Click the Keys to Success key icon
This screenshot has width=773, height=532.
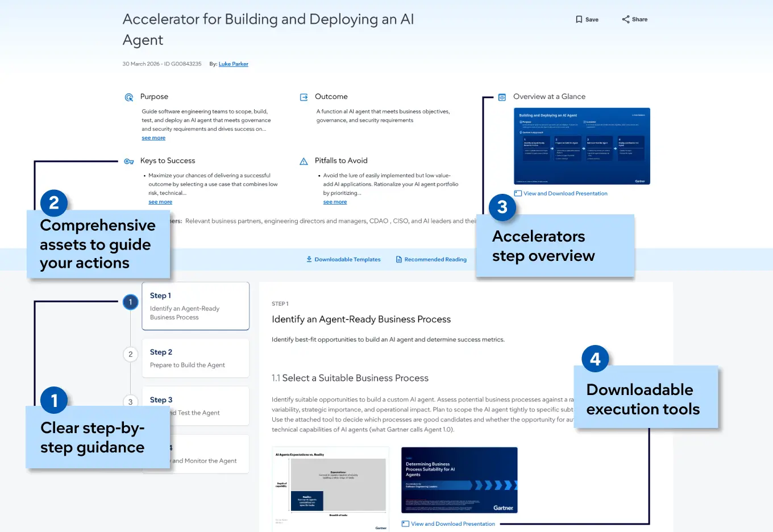pos(129,161)
